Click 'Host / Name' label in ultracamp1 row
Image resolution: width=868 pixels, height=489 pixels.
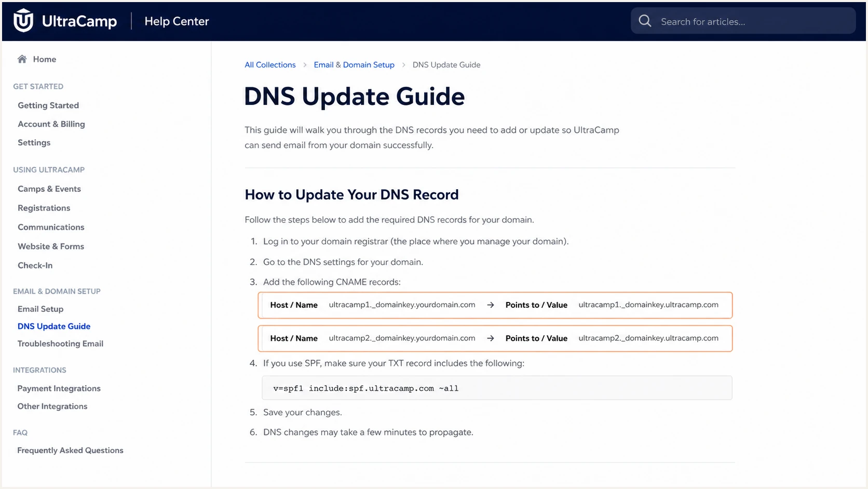[x=294, y=305]
